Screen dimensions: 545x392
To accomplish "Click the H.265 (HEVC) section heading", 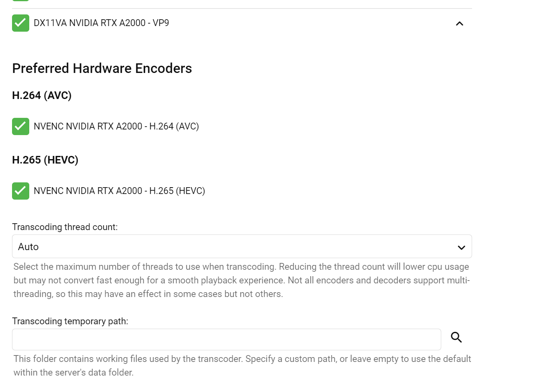I will click(x=45, y=160).
